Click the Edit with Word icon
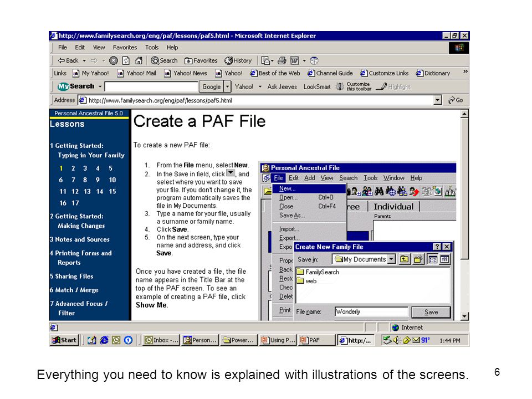This screenshot has width=532, height=399. (x=294, y=61)
